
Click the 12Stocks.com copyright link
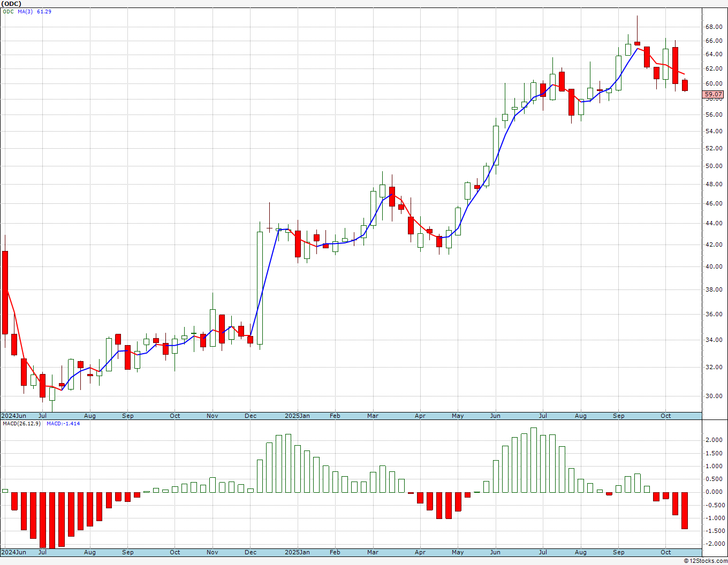pos(704,561)
